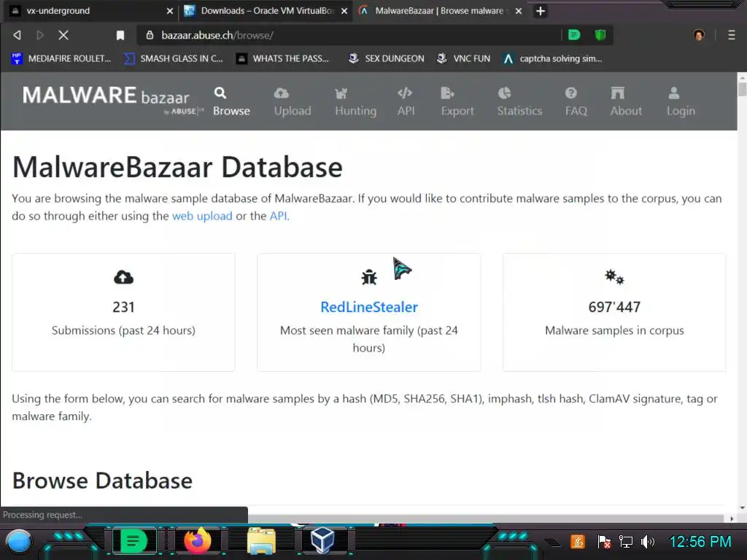Image resolution: width=747 pixels, height=560 pixels.
Task: Click the 12:56 PM clock
Action: coord(700,542)
